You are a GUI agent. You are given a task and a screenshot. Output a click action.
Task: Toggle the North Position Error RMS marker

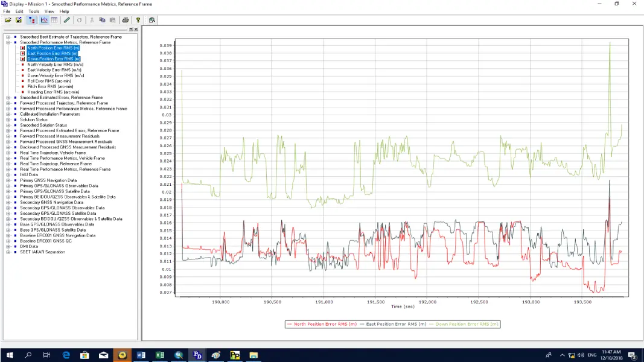22,48
